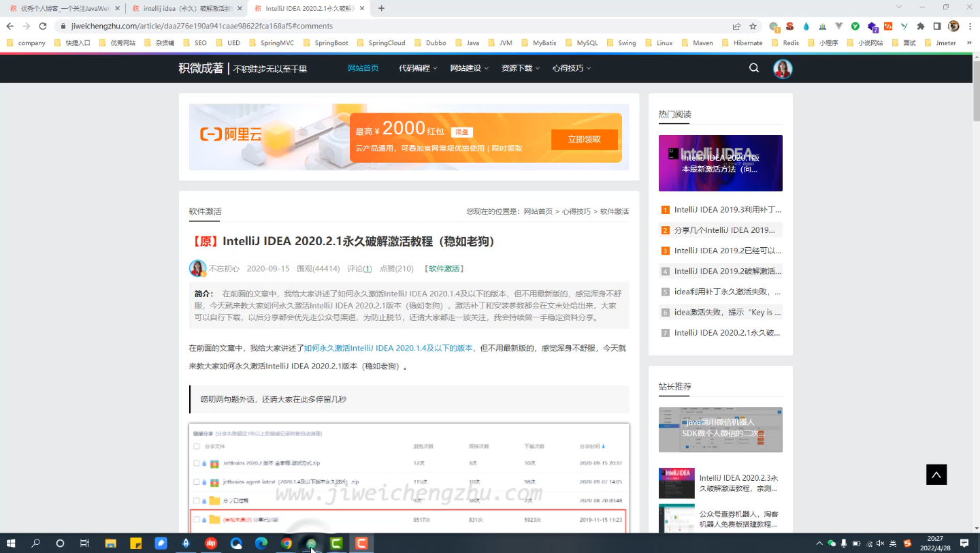The image size is (980, 553).
Task: Expand 网站建设 navigation dropdown
Action: tap(469, 68)
